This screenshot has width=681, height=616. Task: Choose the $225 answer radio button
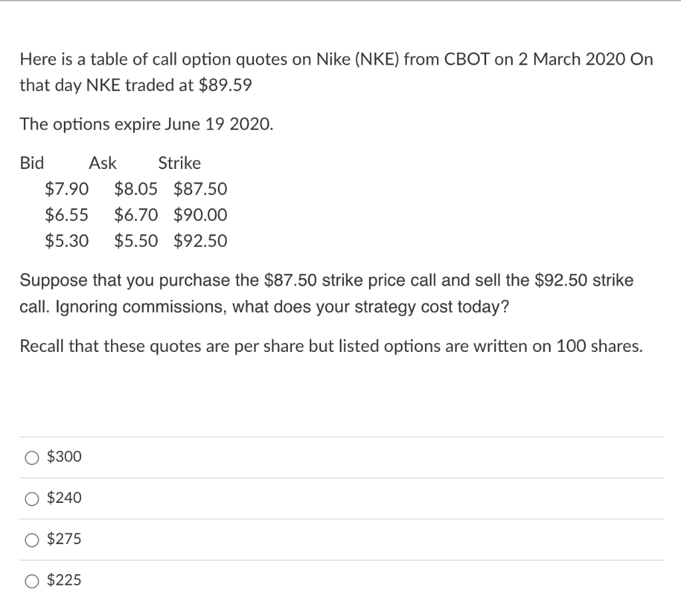coord(32,581)
